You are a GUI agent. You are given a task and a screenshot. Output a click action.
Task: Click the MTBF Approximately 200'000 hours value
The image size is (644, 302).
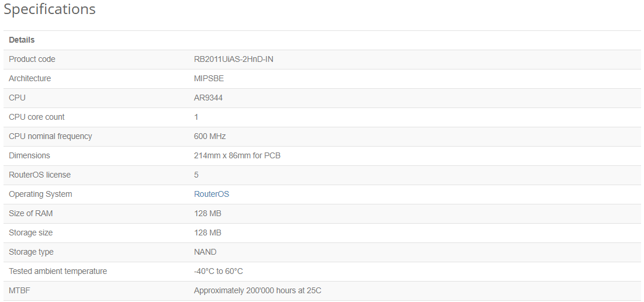[x=258, y=290]
